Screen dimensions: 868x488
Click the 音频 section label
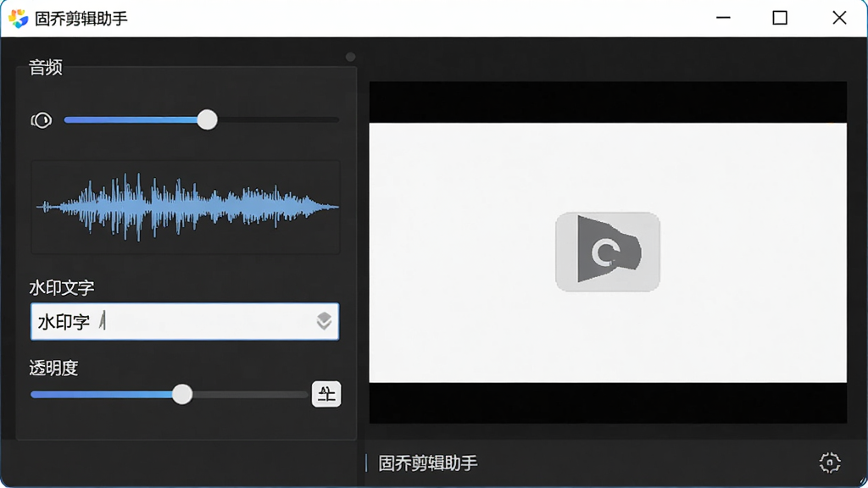tap(46, 68)
